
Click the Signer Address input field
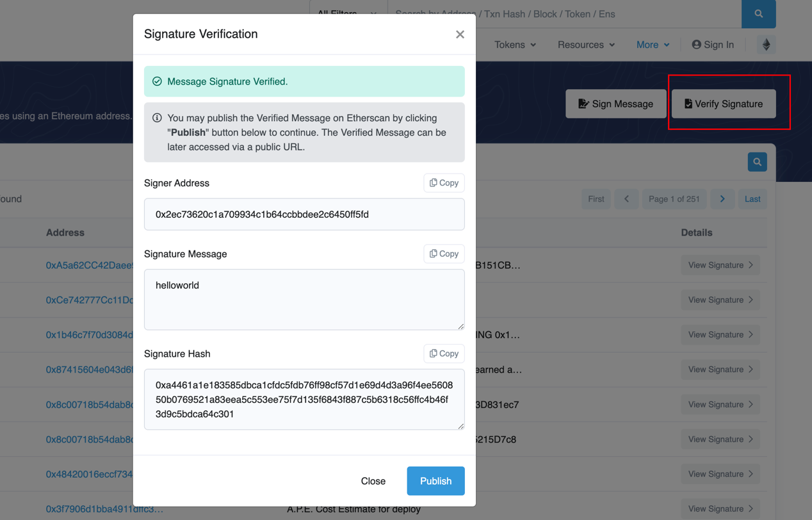tap(304, 215)
